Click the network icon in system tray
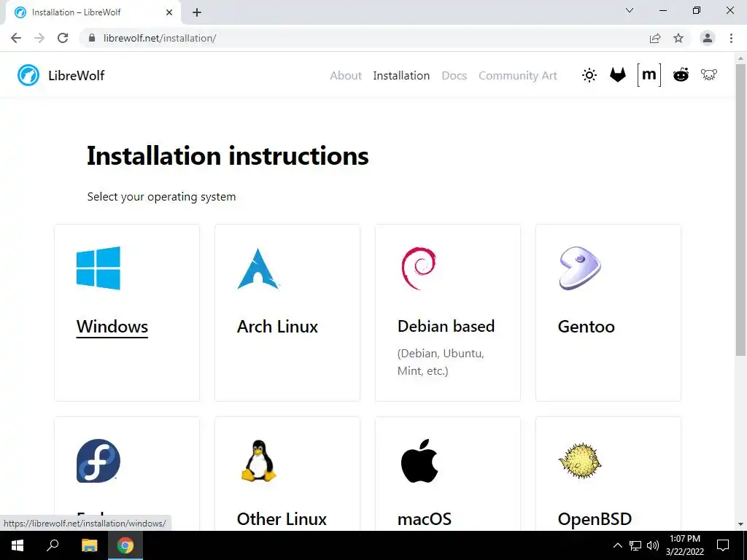 [x=635, y=545]
